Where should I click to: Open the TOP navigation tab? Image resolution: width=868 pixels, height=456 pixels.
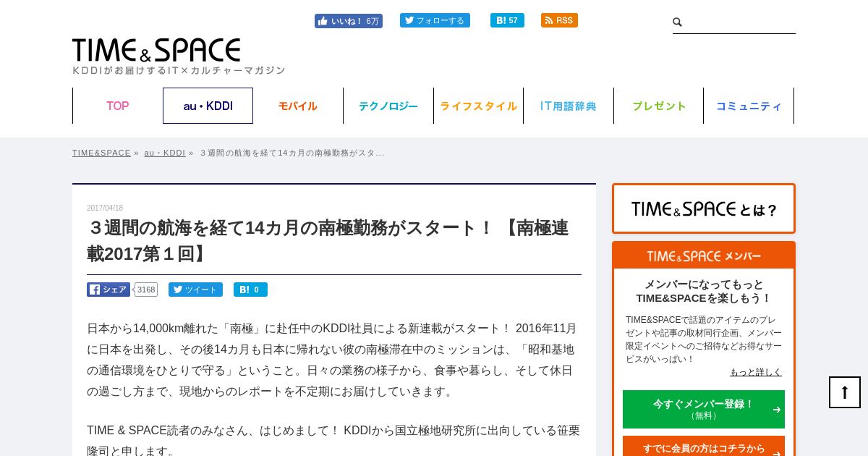[x=117, y=106]
